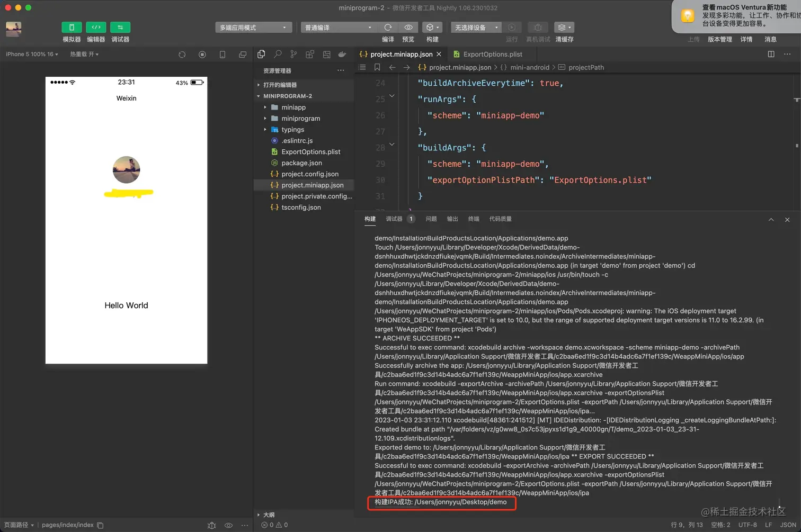Open 资源管理器 more actions ellipsis
This screenshot has height=532, width=801.
[341, 70]
